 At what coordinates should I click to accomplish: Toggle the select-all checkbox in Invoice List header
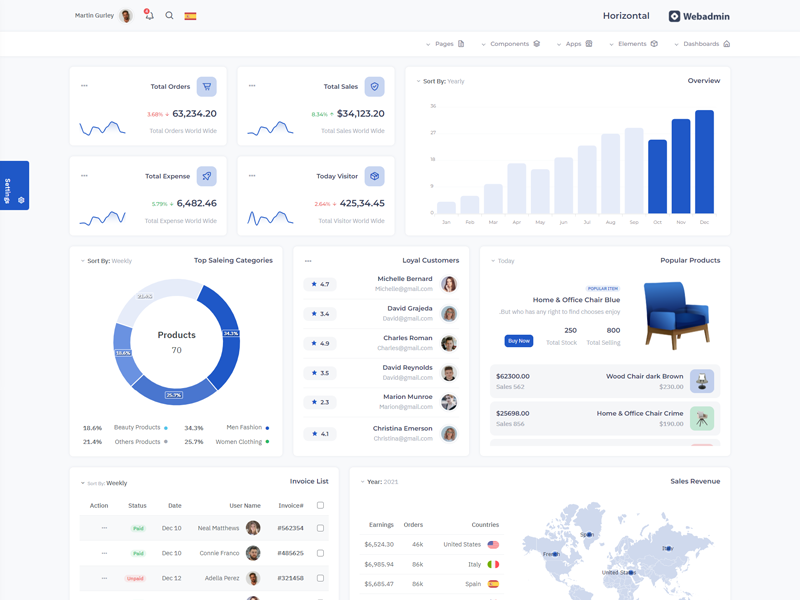click(320, 506)
